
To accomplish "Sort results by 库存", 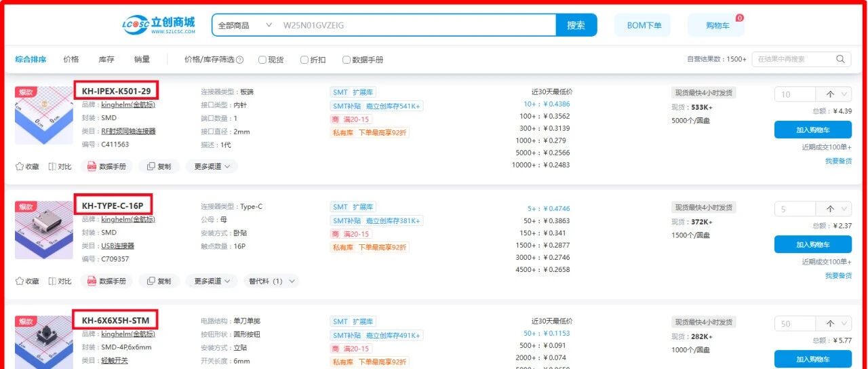I will (106, 60).
